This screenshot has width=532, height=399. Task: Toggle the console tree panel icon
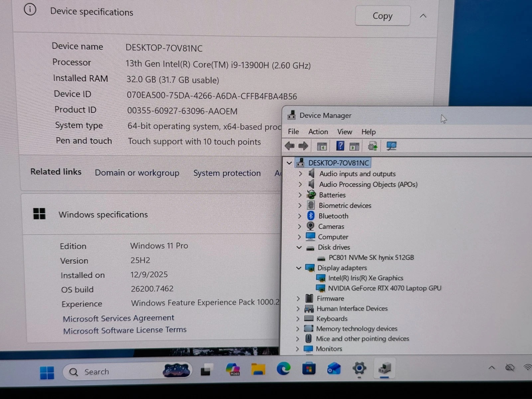point(321,146)
